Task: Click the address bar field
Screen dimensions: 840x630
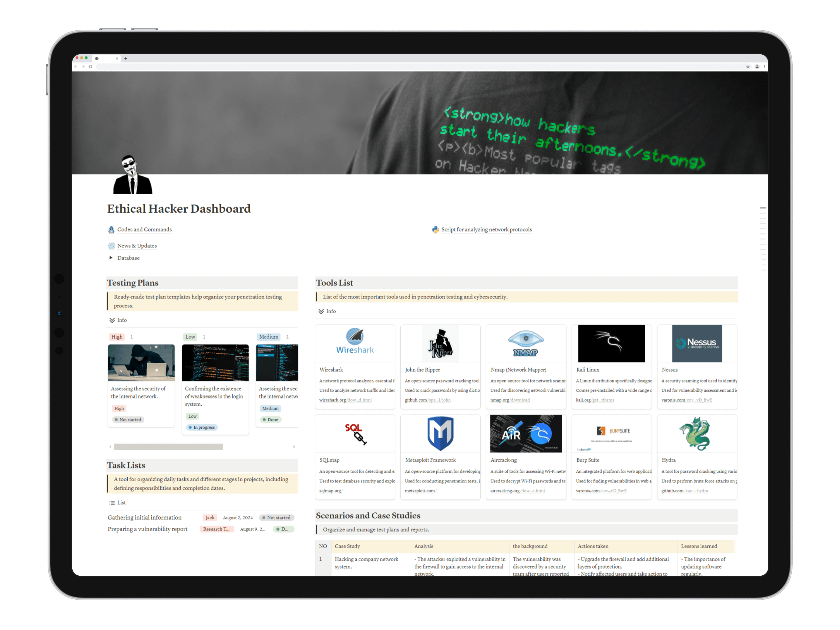Action: [419, 66]
